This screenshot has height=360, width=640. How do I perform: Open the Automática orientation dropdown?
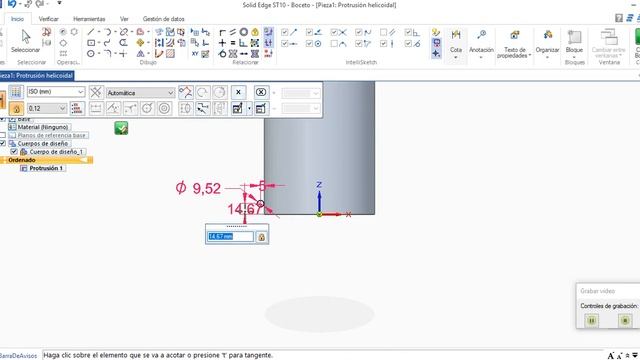(170, 93)
